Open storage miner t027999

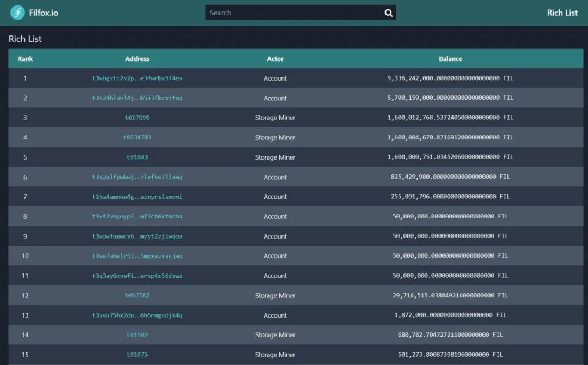click(x=137, y=118)
